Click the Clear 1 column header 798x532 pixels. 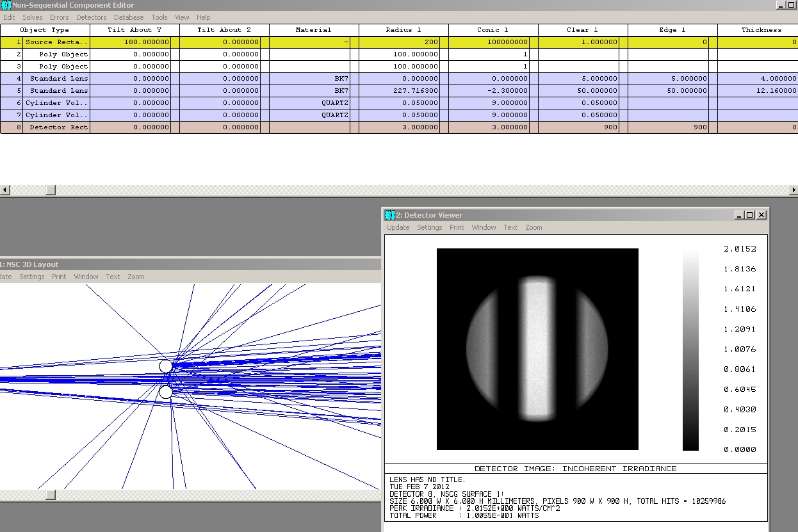(x=583, y=30)
